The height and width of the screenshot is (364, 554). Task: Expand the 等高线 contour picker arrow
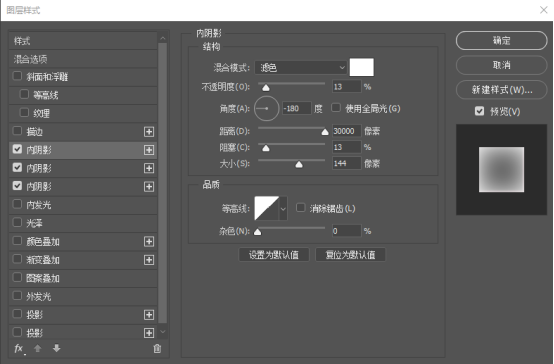coord(283,209)
